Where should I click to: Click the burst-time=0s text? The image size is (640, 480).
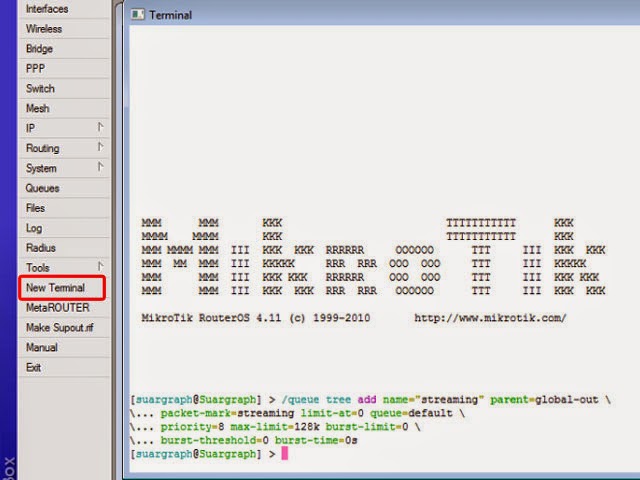[316, 440]
